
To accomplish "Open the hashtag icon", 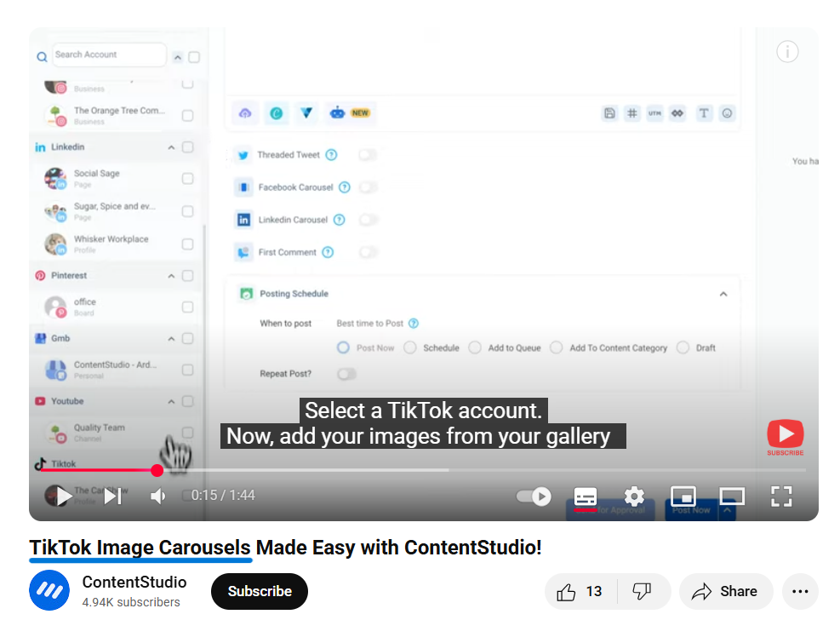I will coord(632,113).
